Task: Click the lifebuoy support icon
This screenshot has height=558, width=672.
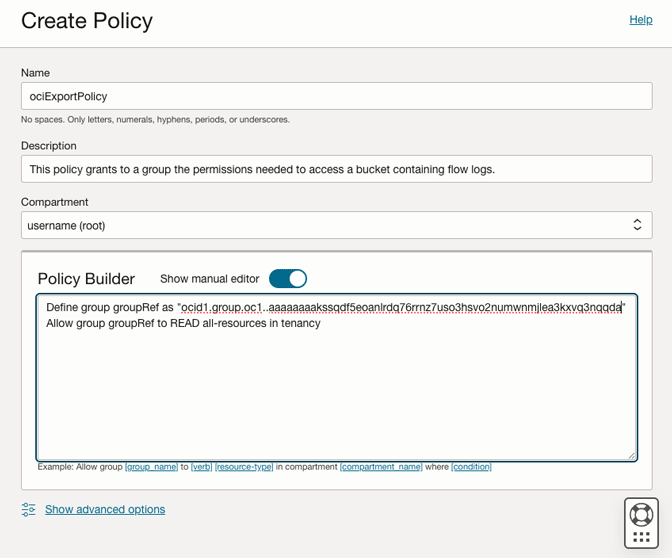Action: coord(641,515)
